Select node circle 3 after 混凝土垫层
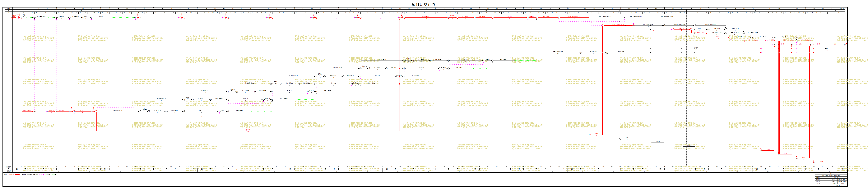 point(21,18)
